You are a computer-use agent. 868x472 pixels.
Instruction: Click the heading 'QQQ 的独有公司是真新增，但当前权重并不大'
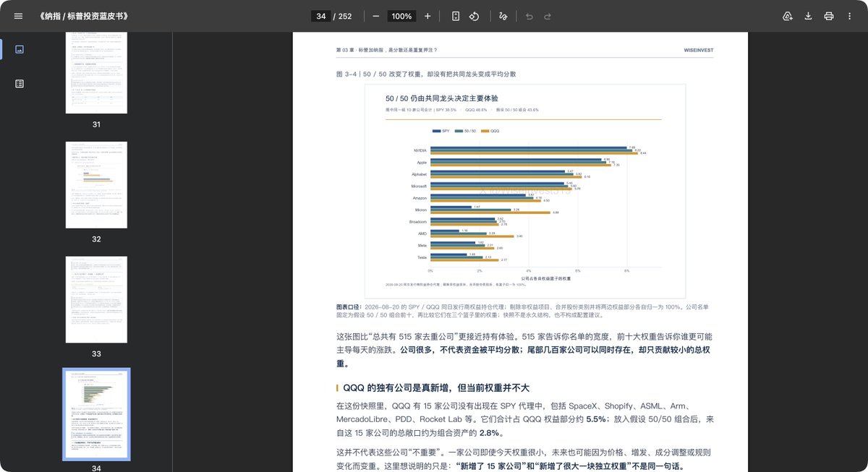(x=438, y=388)
